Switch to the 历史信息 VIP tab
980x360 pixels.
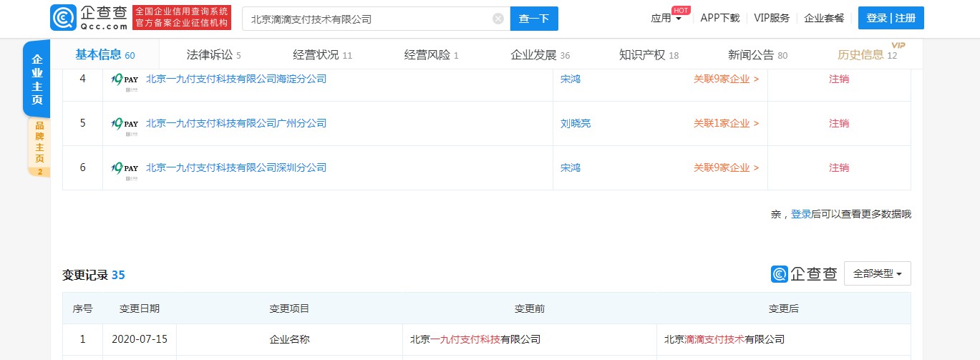867,55
